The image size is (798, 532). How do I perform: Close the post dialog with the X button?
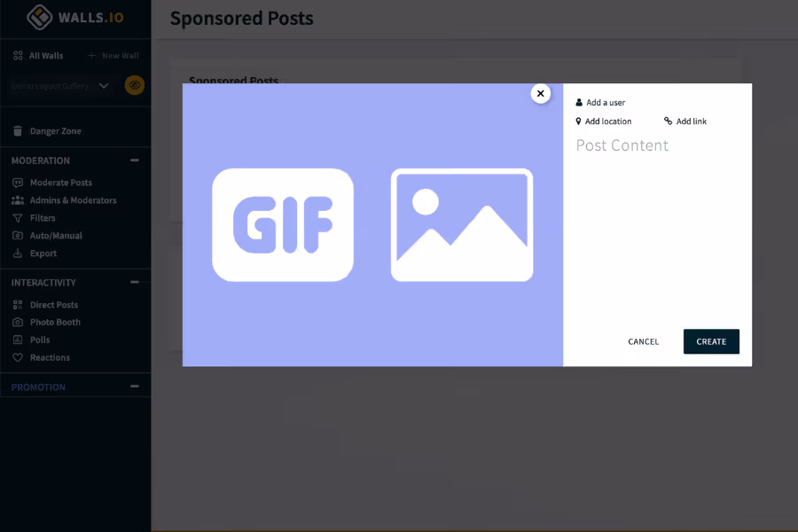click(541, 94)
